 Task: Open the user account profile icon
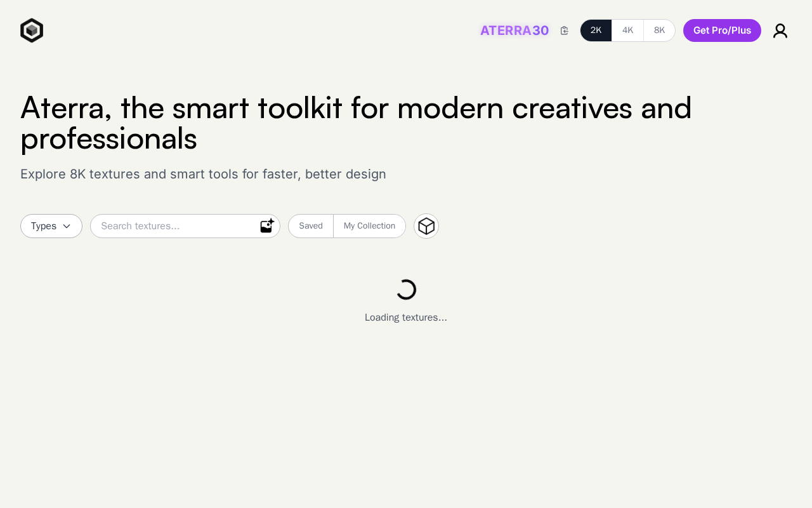click(x=780, y=30)
